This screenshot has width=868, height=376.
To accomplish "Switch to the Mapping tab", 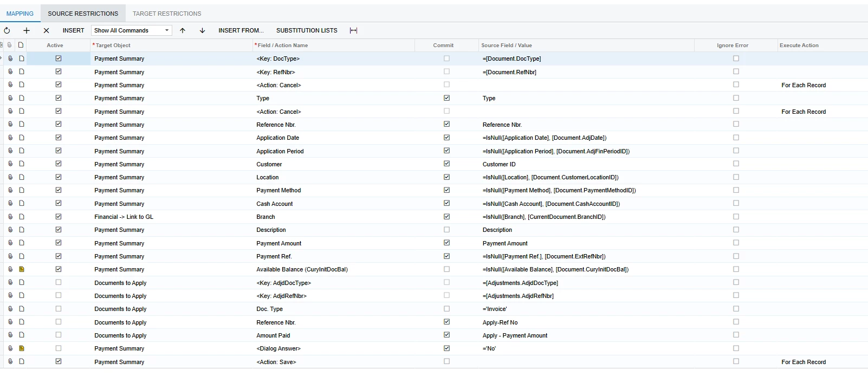I will pos(20,14).
